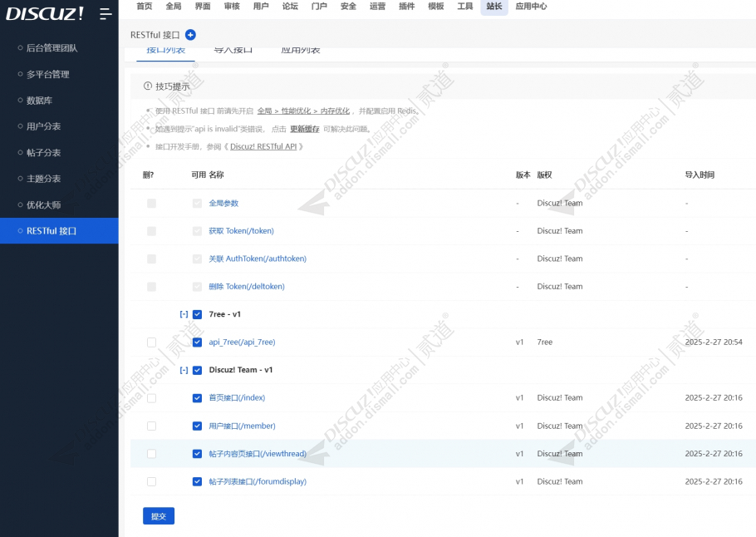Open the Discuz! RESTful API manual link

coord(263,146)
